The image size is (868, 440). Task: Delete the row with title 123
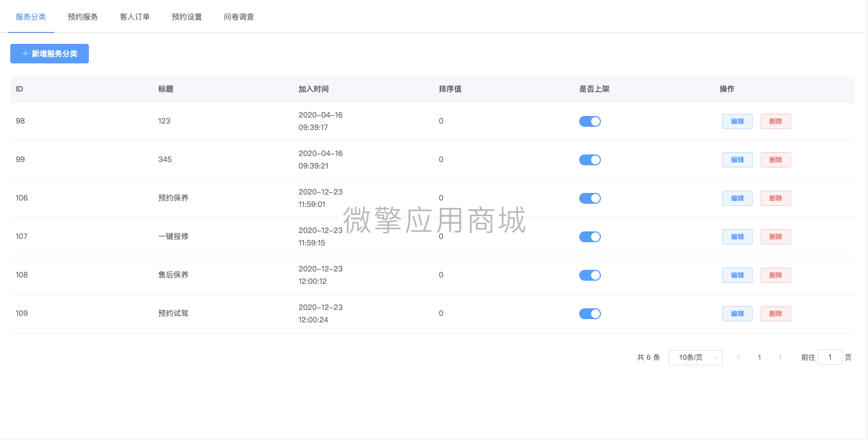[x=776, y=121]
